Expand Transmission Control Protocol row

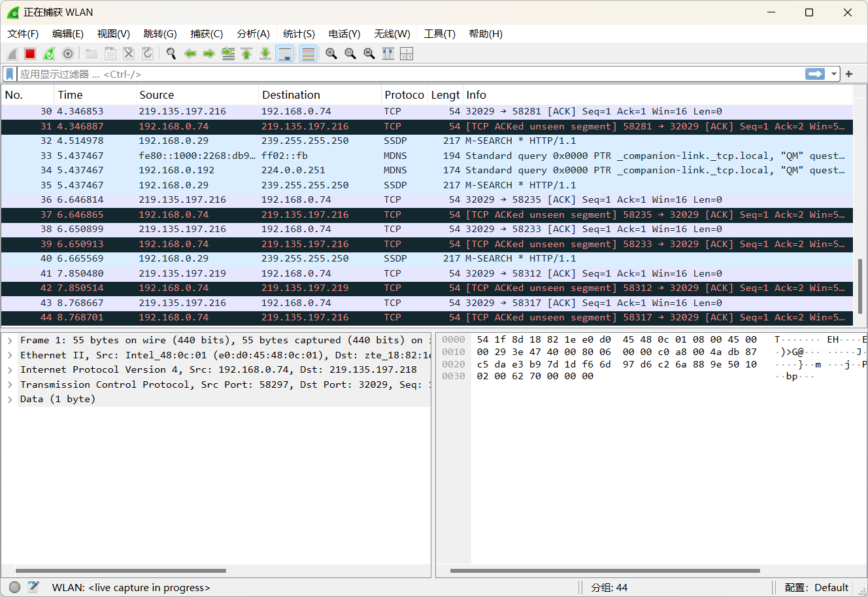[x=10, y=385]
